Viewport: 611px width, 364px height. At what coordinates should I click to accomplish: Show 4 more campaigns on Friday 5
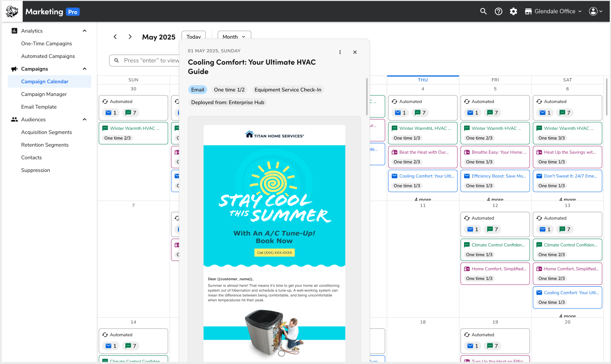[x=495, y=200]
